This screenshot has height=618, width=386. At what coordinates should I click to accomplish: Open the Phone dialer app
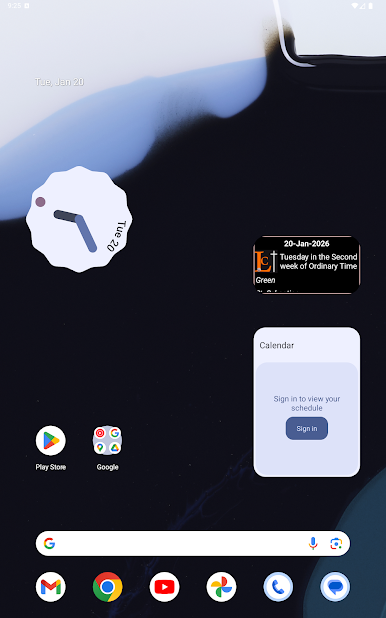pos(278,587)
